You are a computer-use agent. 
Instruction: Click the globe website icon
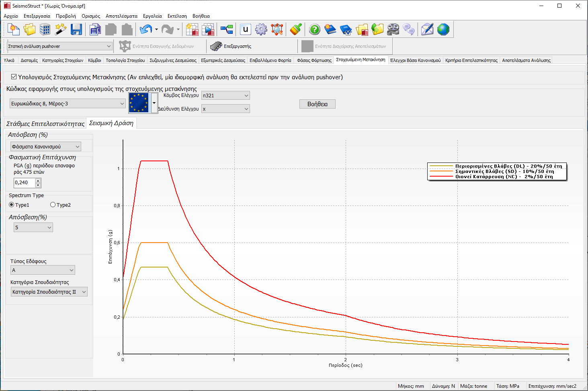443,29
